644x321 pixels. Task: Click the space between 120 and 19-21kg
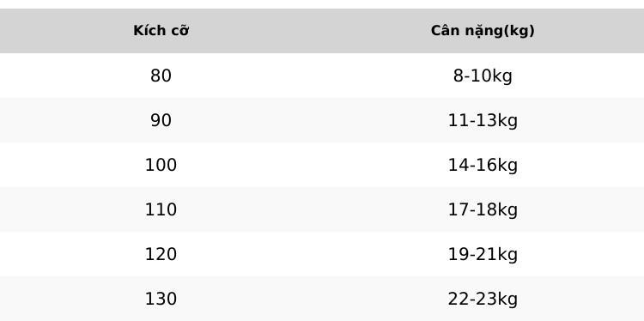point(313,254)
